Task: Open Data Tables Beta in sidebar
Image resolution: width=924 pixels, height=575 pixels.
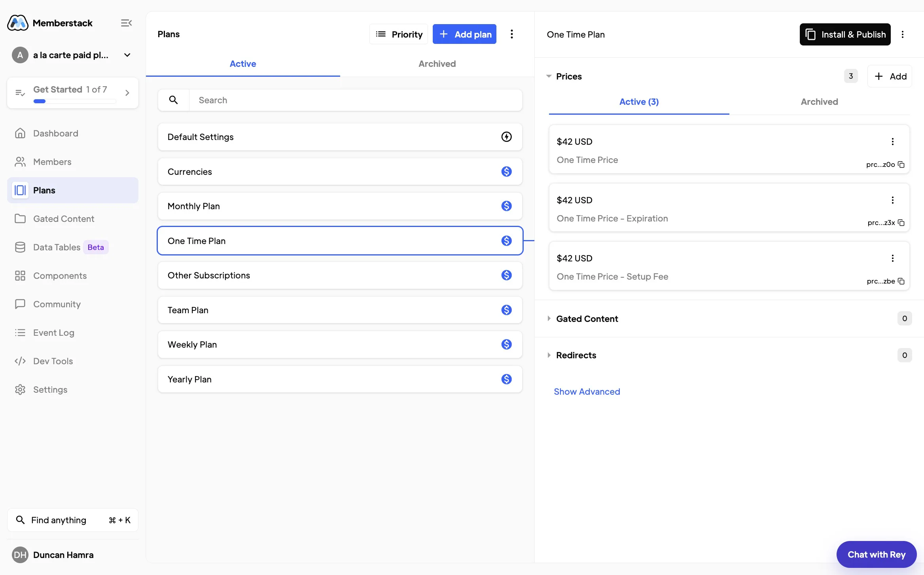Action: [73, 247]
